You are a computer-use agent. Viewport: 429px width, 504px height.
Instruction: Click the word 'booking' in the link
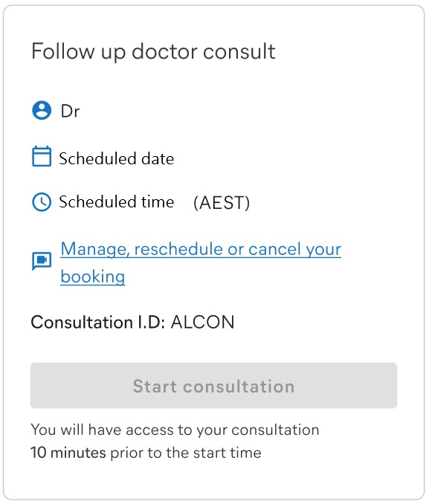pyautogui.click(x=93, y=277)
